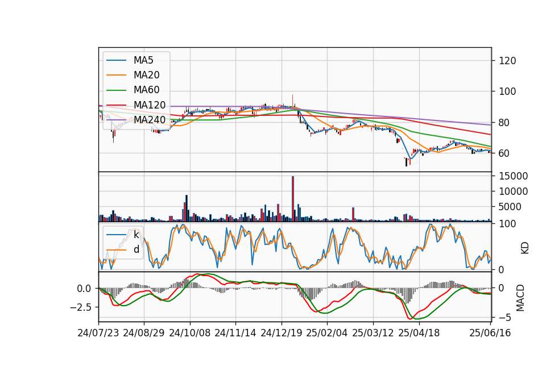Click the 24/12/19 date label
This screenshot has height=392, width=546.
282,333
